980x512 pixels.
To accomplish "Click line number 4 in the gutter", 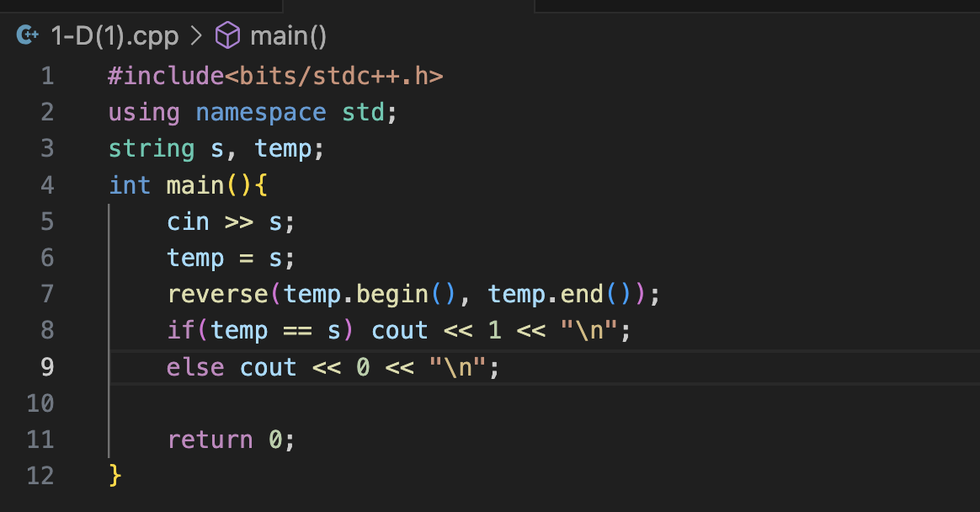I will [x=47, y=185].
